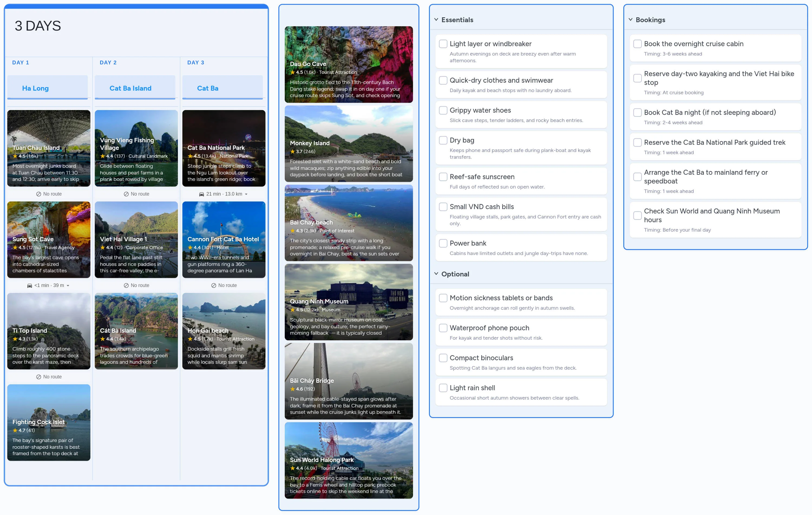Collapse the Bookings section
Image resolution: width=812 pixels, height=515 pixels.
630,19
